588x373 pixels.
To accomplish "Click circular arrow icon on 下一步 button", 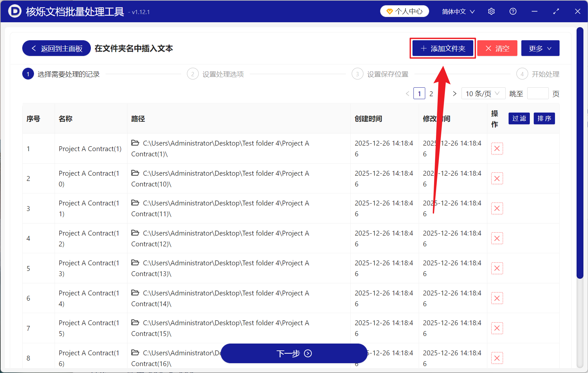I will pos(307,354).
